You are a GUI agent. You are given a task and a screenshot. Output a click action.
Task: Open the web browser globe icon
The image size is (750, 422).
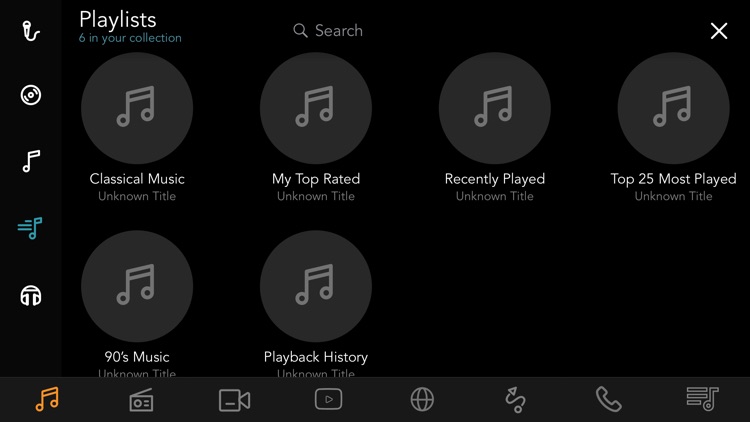point(422,400)
